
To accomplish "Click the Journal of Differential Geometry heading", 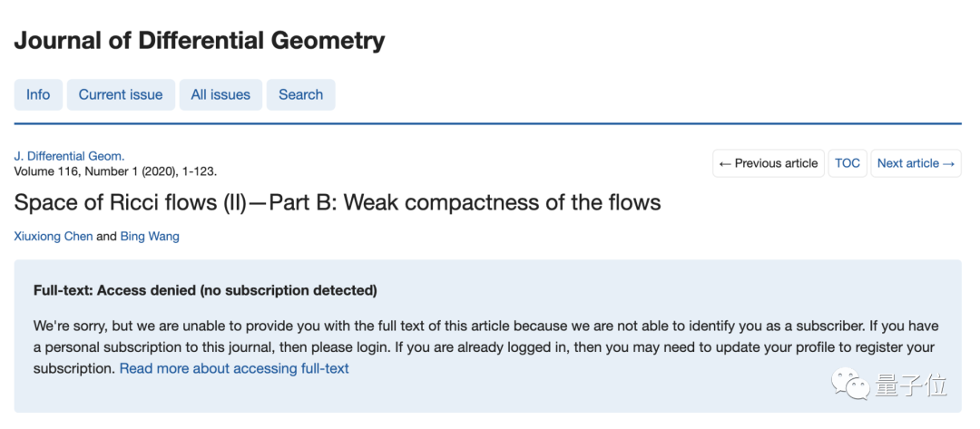I will pyautogui.click(x=200, y=41).
